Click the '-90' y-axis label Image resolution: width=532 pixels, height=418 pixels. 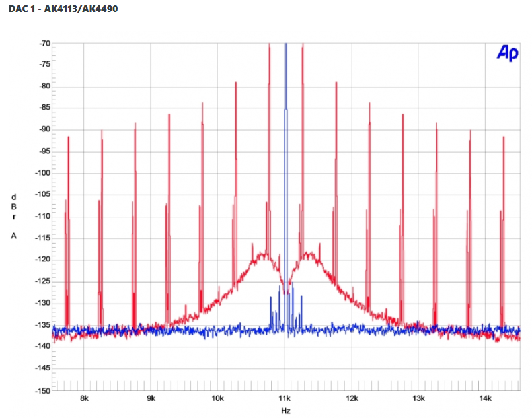click(44, 129)
